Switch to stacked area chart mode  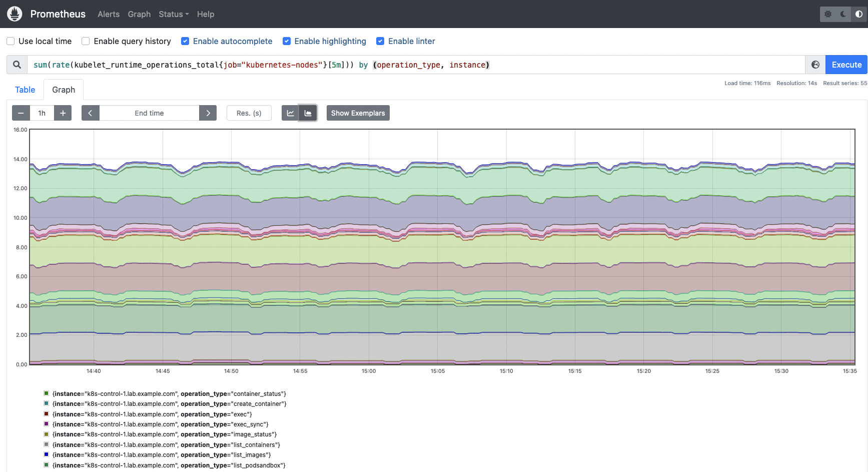[x=308, y=113]
